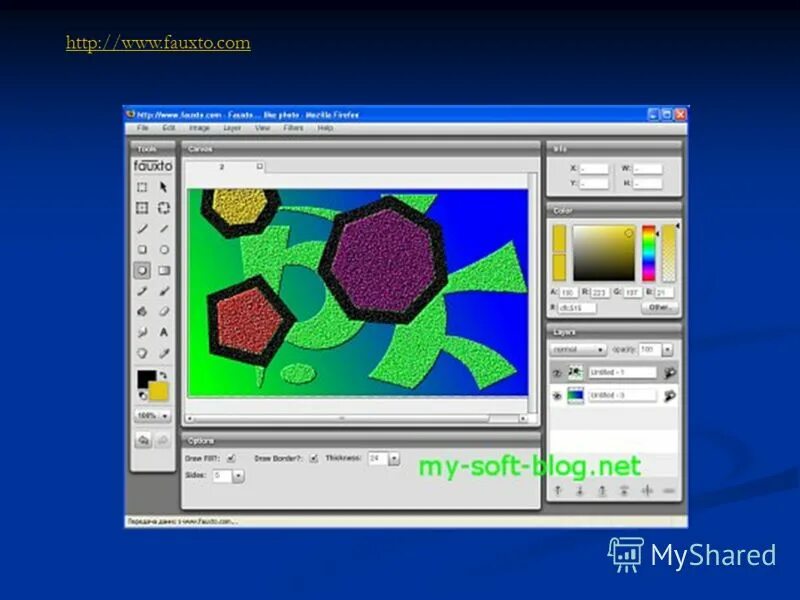Open the Help menu
800x600 pixels.
(325, 128)
